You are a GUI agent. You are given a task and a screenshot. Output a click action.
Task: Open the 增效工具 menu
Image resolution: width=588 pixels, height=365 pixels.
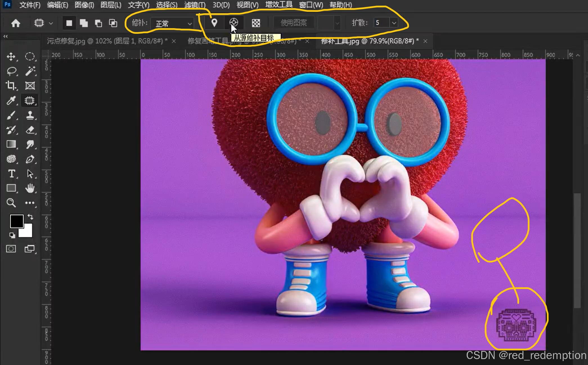click(279, 5)
